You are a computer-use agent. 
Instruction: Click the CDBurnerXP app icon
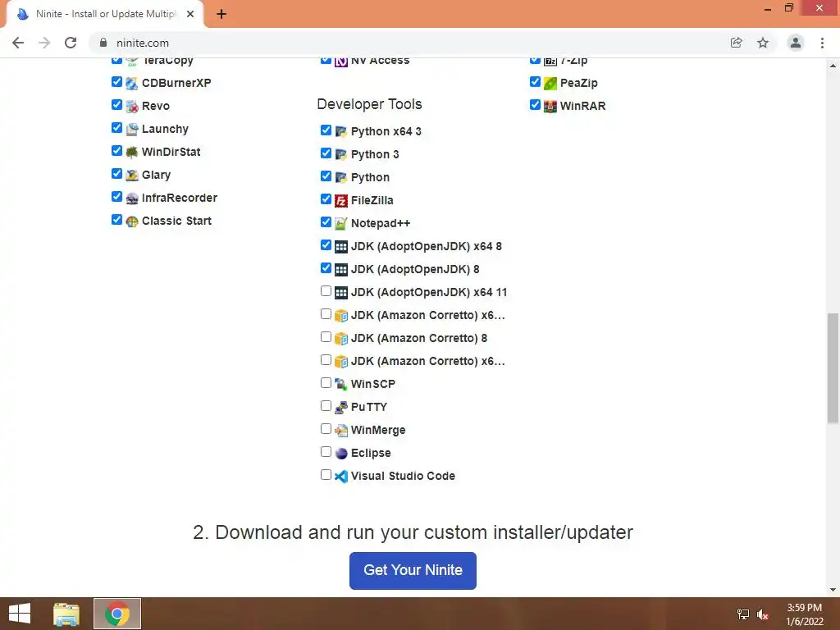pyautogui.click(x=132, y=84)
